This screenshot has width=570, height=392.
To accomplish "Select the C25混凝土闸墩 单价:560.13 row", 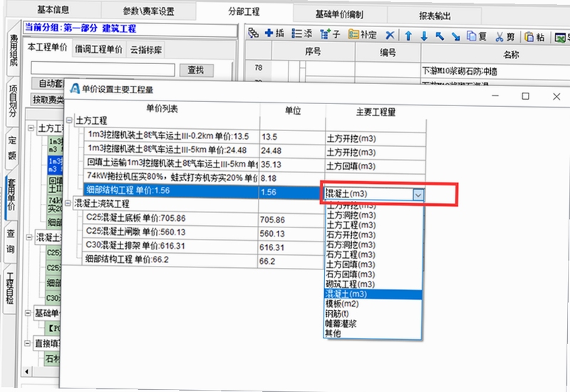I will (170, 232).
